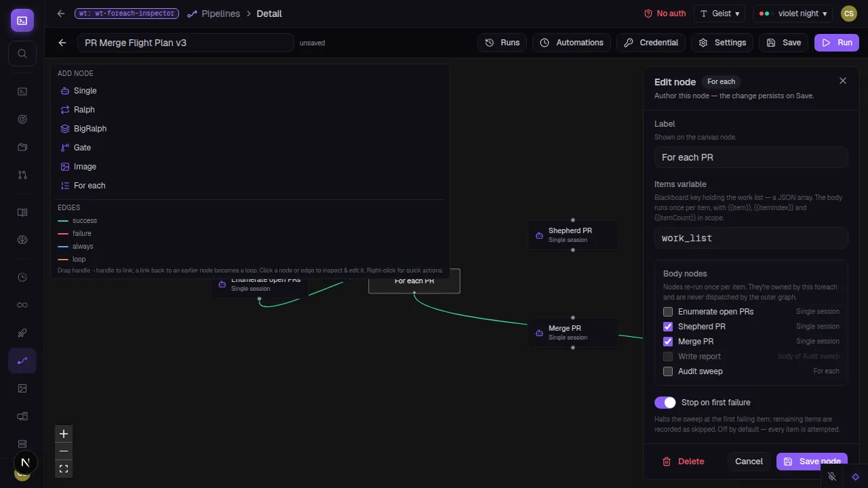Open the folders icon in the sidebar
Screen dimensions: 868x488
pyautogui.click(x=22, y=147)
